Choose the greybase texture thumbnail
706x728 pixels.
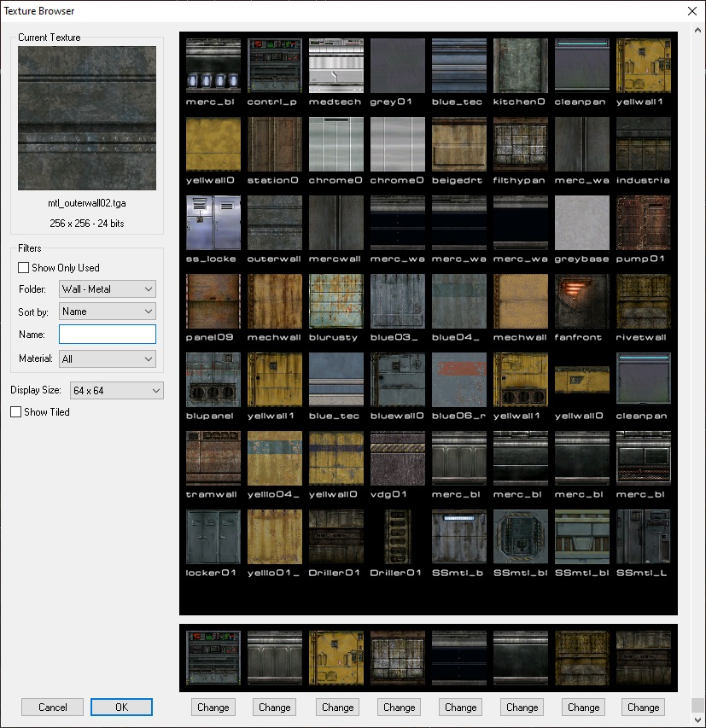click(x=582, y=223)
